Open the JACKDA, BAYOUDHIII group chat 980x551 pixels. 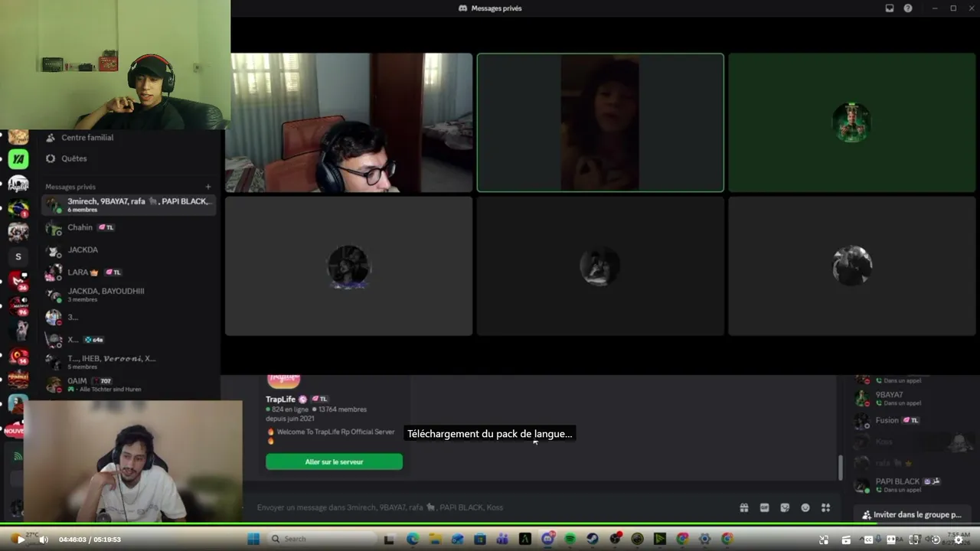click(129, 295)
